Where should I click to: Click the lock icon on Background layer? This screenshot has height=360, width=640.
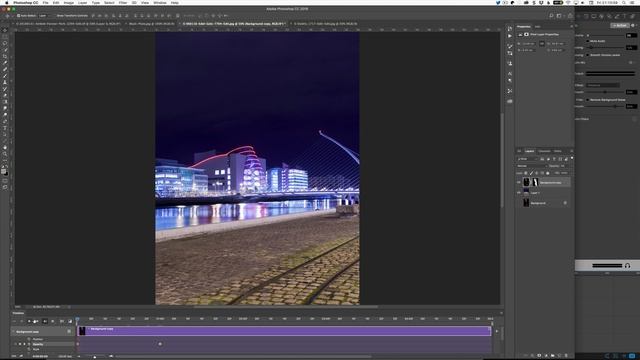pos(565,203)
